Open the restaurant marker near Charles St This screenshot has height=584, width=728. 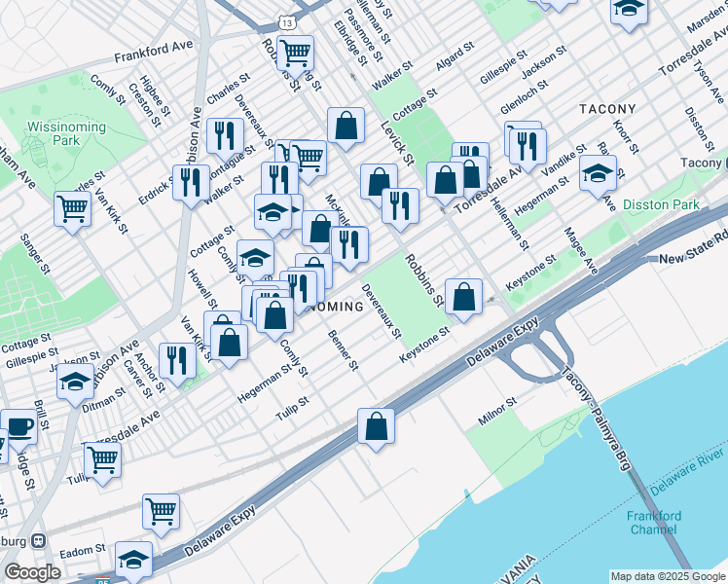click(x=225, y=137)
